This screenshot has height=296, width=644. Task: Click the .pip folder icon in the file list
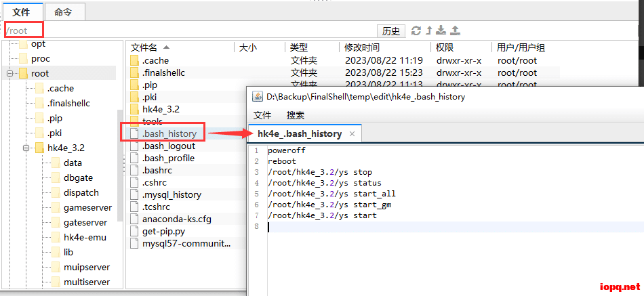point(134,85)
